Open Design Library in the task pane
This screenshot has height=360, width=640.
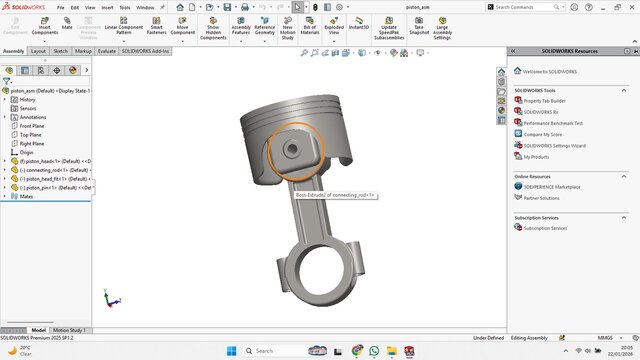coord(501,82)
